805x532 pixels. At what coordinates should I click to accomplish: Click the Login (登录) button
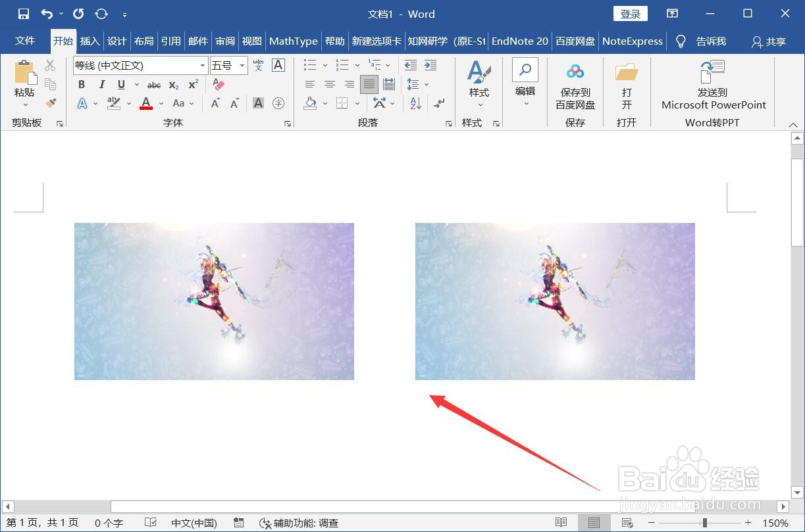tap(631, 14)
